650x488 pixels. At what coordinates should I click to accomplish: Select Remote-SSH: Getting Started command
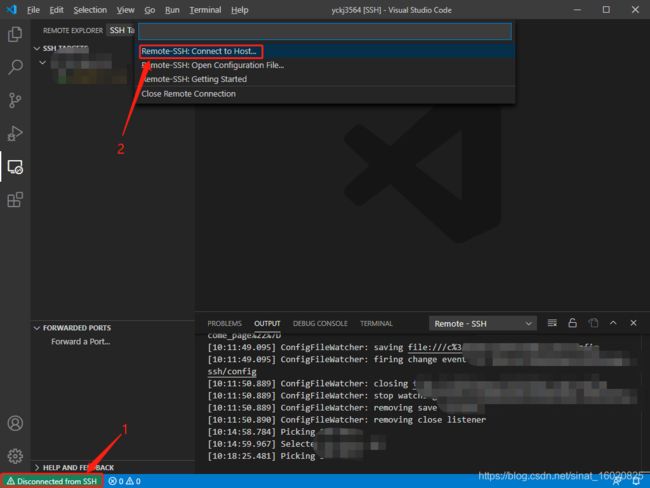click(327, 79)
